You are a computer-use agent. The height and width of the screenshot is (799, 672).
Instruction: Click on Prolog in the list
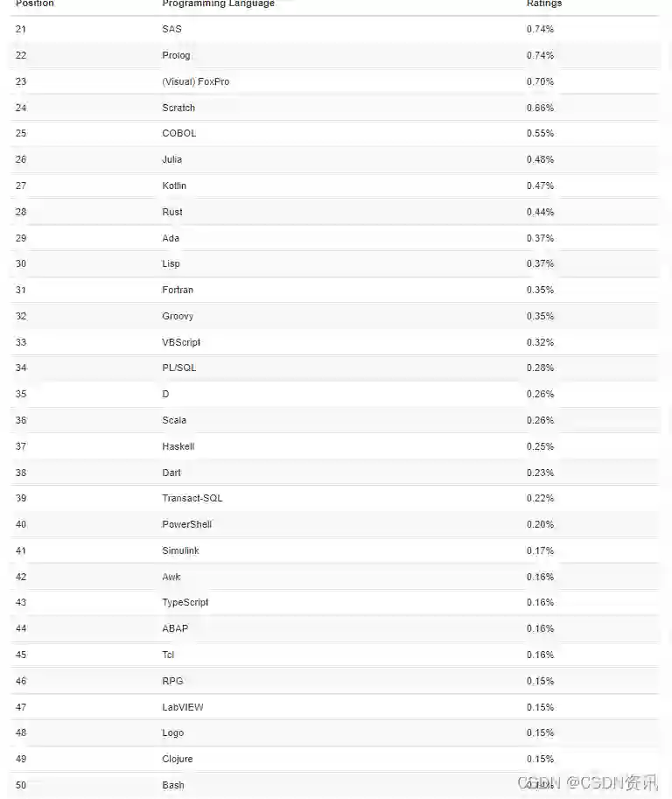176,55
